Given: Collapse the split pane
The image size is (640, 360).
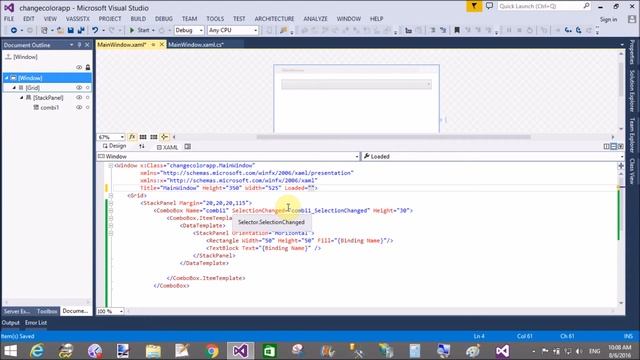Looking at the screenshot, I should tap(620, 147).
